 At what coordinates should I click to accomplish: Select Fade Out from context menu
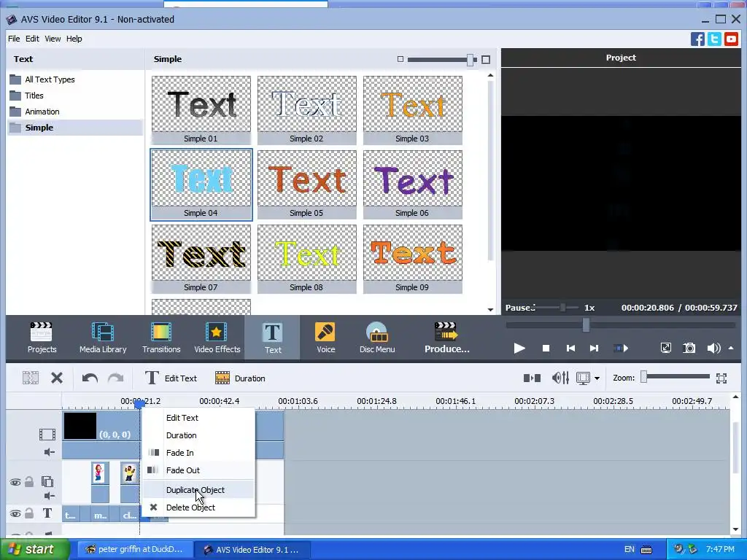click(x=198, y=470)
